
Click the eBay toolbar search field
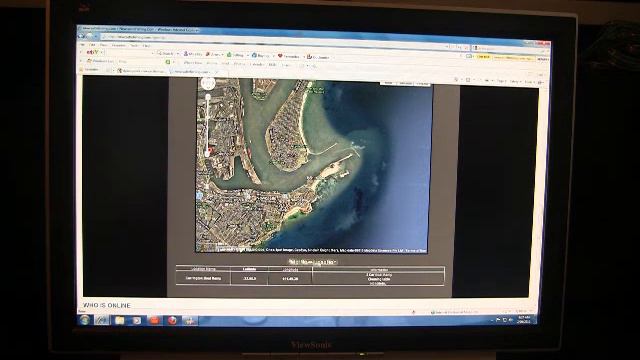(x=129, y=53)
